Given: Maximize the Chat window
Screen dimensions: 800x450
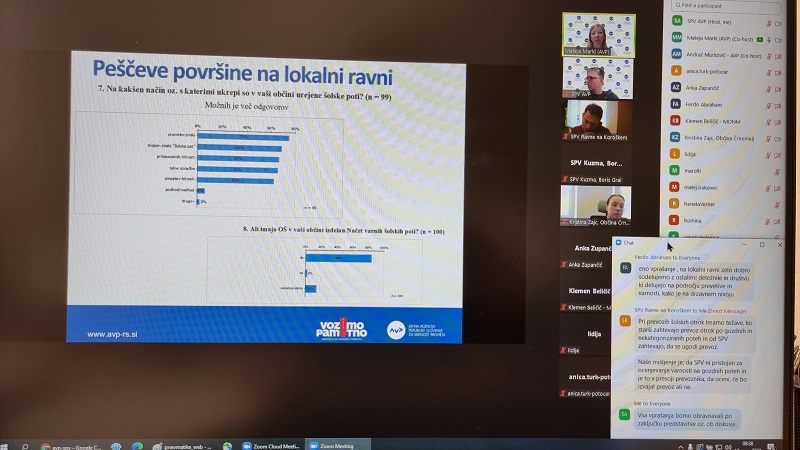Looking at the screenshot, I should point(761,243).
